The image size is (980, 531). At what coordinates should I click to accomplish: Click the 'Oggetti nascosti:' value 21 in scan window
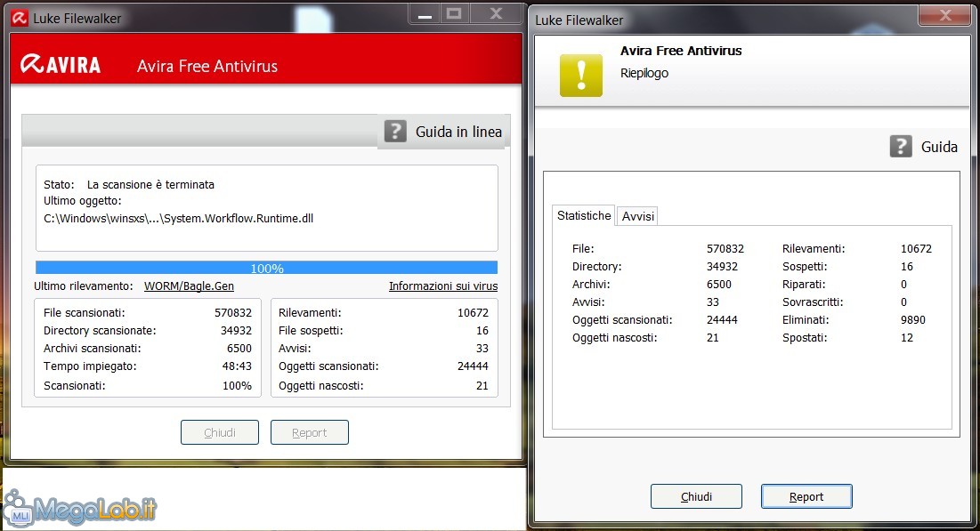tap(482, 385)
